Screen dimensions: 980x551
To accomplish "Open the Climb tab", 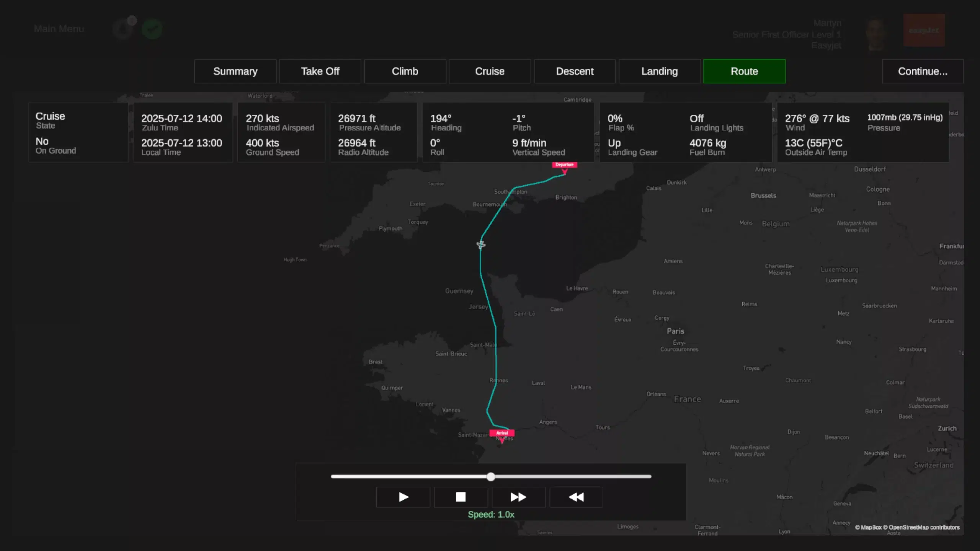I will coord(405,71).
